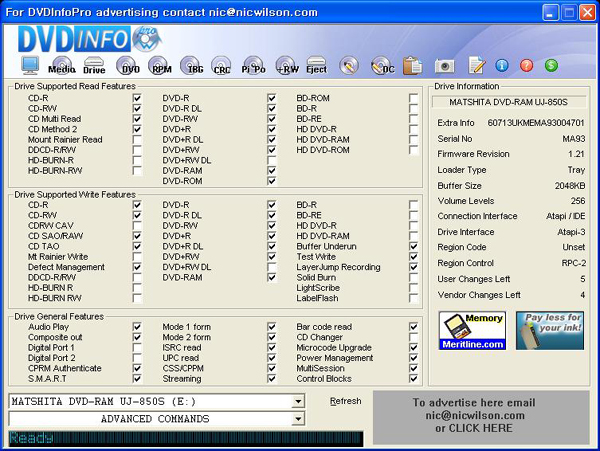The height and width of the screenshot is (451, 600).
Task: Take a screenshot with the camera icon
Action: coord(444,66)
